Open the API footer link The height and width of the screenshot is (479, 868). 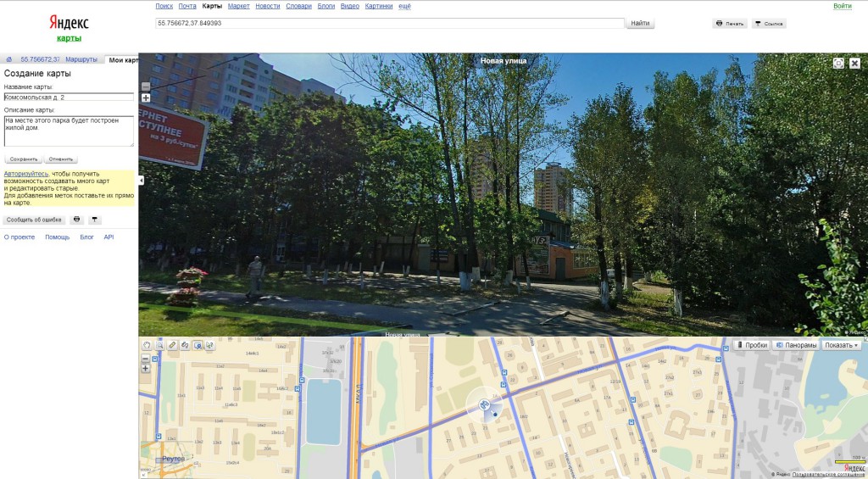(x=109, y=237)
